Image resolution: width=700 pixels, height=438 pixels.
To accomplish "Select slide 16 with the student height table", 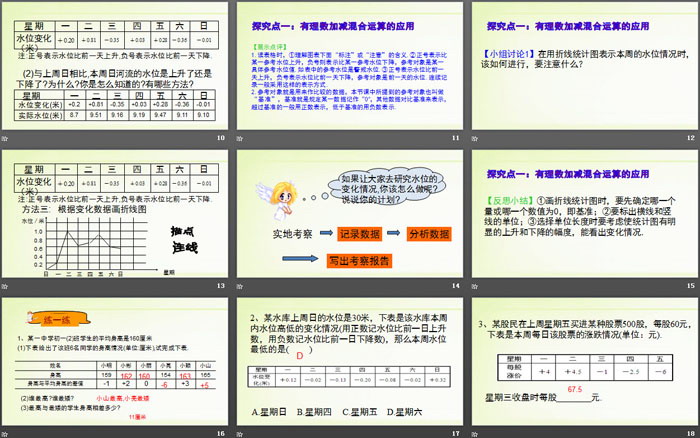I will pyautogui.click(x=115, y=361).
